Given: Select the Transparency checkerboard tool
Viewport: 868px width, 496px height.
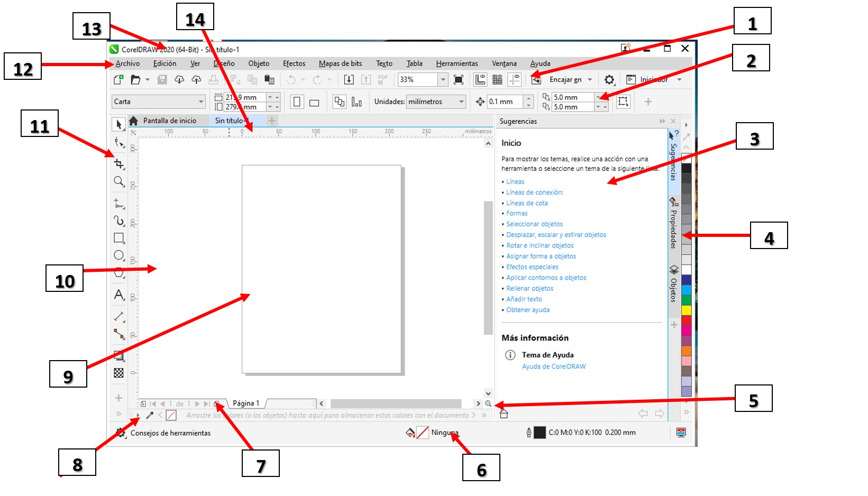Looking at the screenshot, I should pos(119,373).
